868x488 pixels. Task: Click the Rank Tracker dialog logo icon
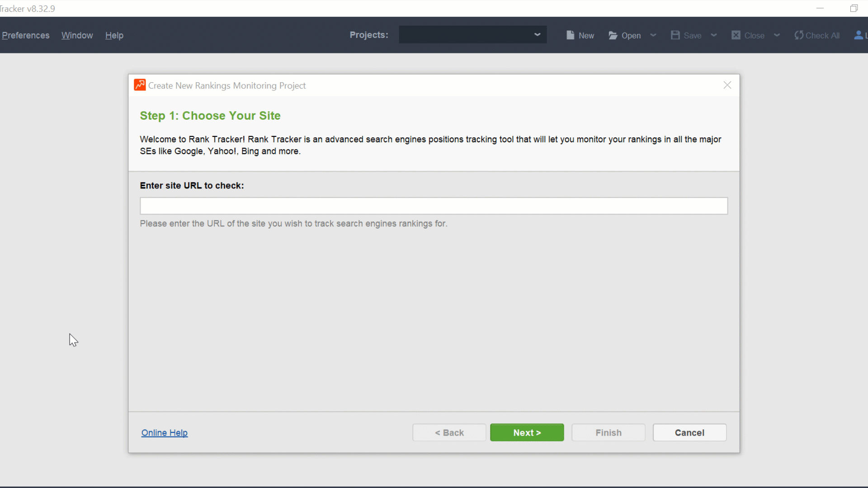tap(140, 85)
